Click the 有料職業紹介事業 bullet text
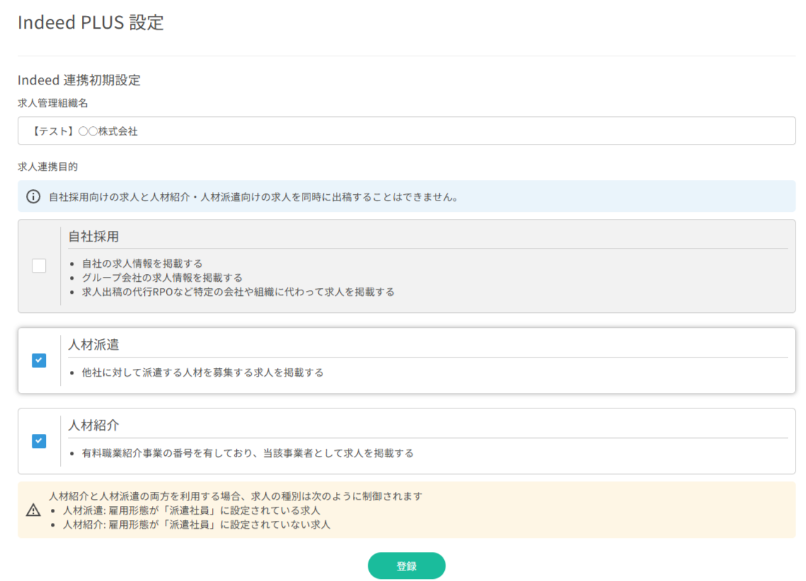 pos(248,453)
